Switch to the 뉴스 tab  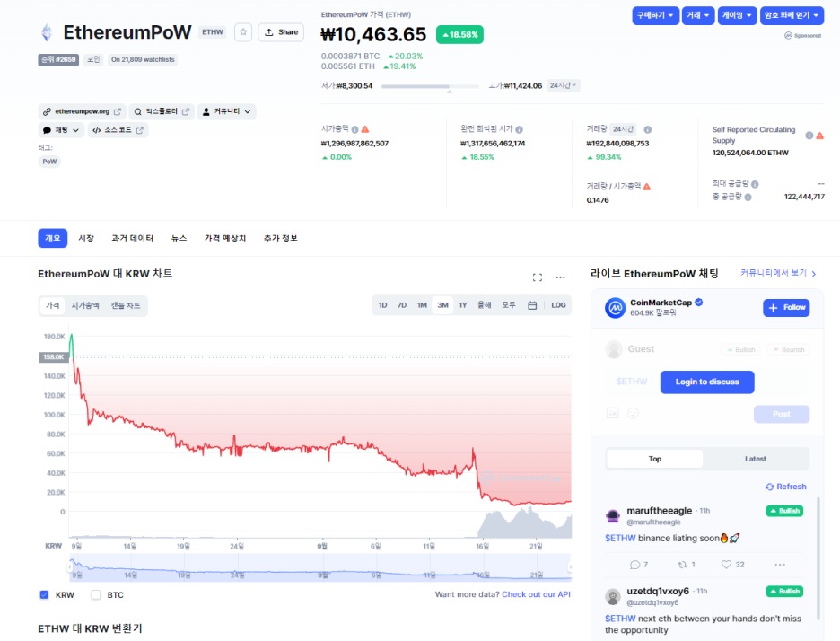tap(179, 238)
